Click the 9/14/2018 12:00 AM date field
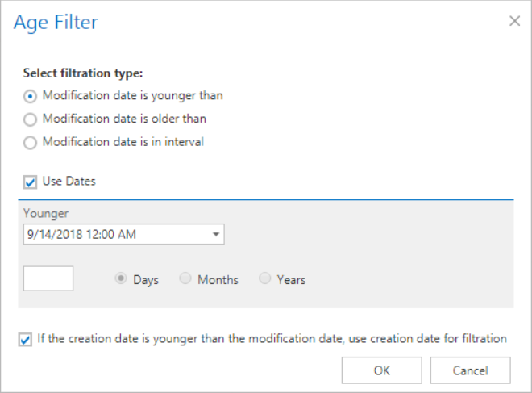532x393 pixels. coord(113,235)
